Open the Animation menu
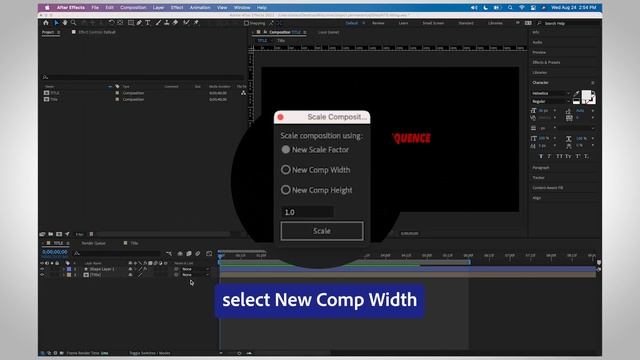Screen dimensions: 640x360 pos(200,8)
